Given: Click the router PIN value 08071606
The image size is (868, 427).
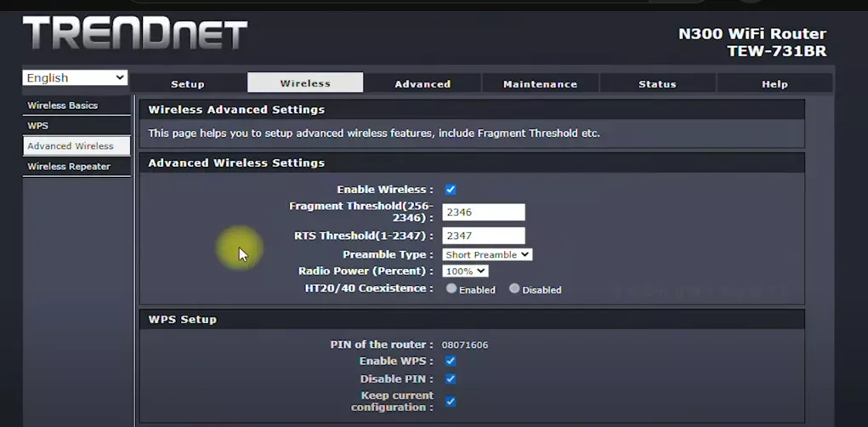Looking at the screenshot, I should coord(465,345).
